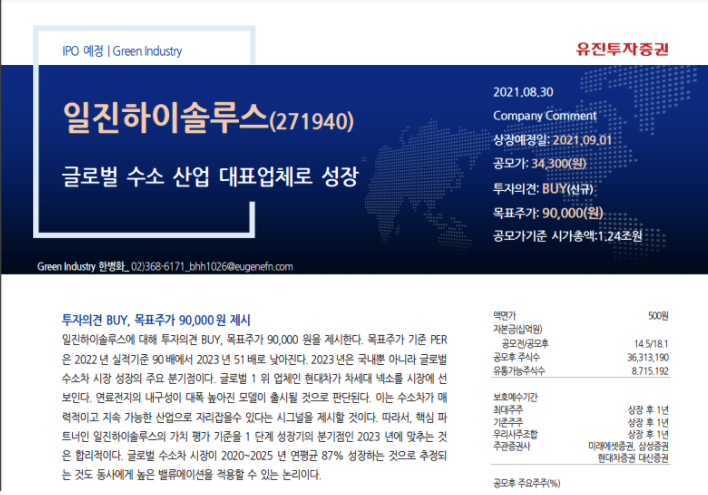The height and width of the screenshot is (495, 708).
Task: Open the bhh1026@eugenefn.com email address
Action: click(241, 266)
